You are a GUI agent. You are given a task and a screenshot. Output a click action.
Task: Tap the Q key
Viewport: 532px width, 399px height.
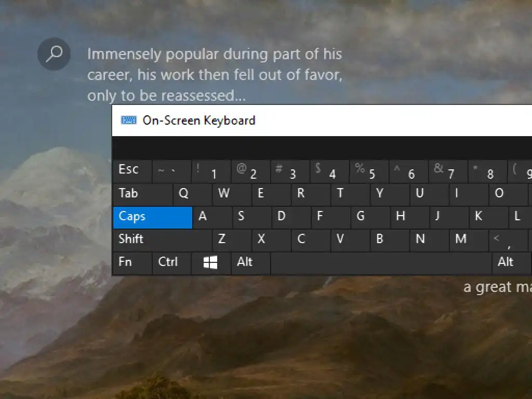[193, 194]
